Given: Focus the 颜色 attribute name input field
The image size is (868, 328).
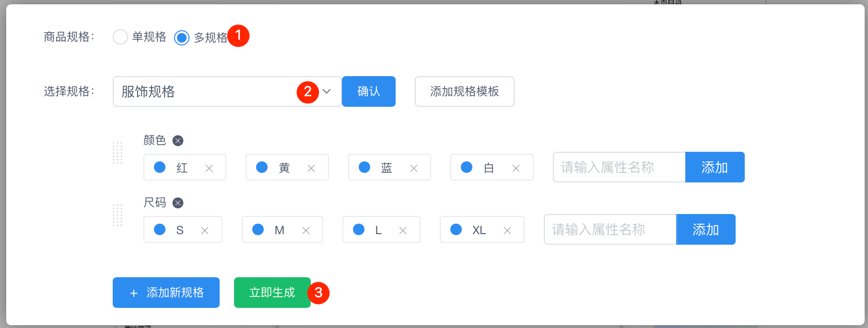Looking at the screenshot, I should click(619, 167).
